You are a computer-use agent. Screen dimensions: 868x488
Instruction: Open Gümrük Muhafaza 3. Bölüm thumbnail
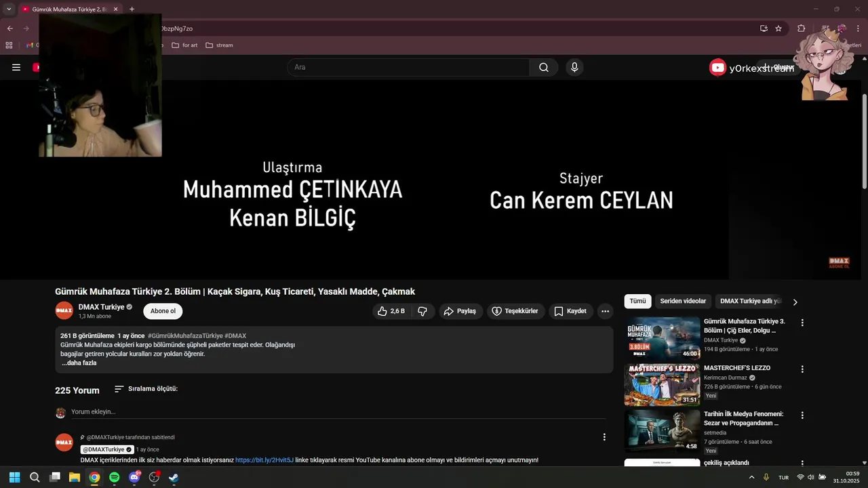pos(662,338)
